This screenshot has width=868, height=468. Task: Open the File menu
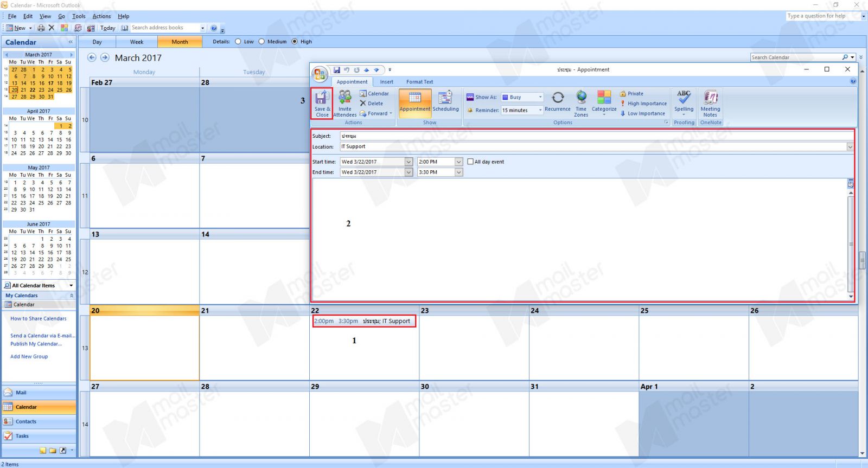point(12,16)
